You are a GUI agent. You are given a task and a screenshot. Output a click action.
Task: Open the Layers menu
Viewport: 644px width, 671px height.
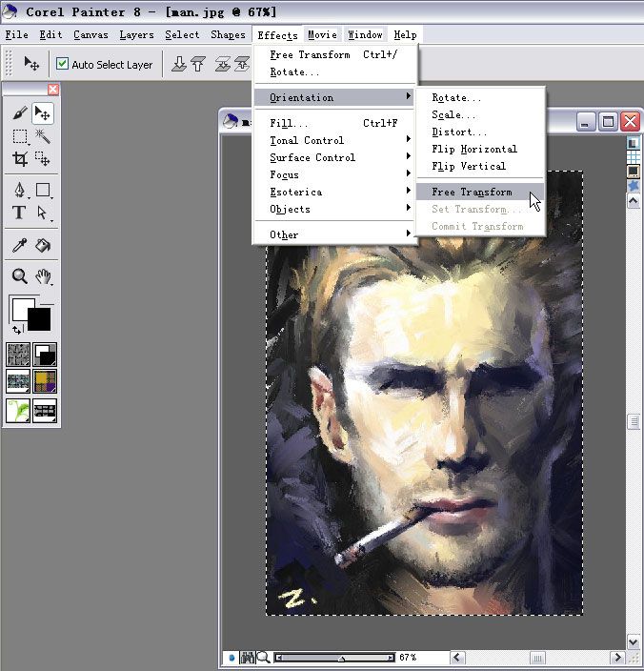(x=136, y=34)
